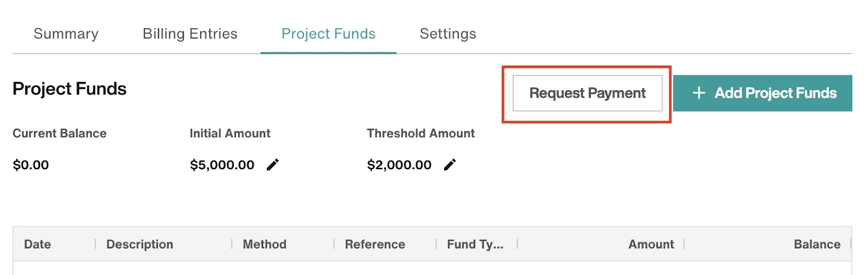Edit the Threshold Amount with pencil icon

(x=450, y=165)
